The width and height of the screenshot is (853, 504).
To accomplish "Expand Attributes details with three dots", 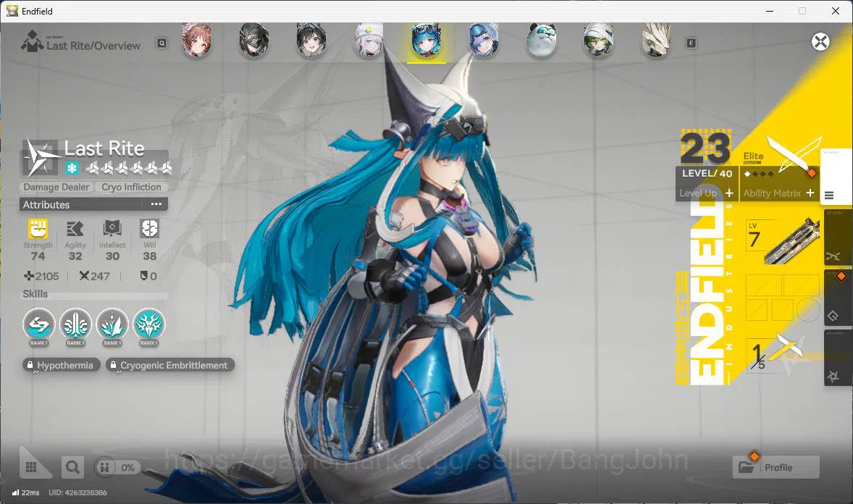I will (156, 204).
